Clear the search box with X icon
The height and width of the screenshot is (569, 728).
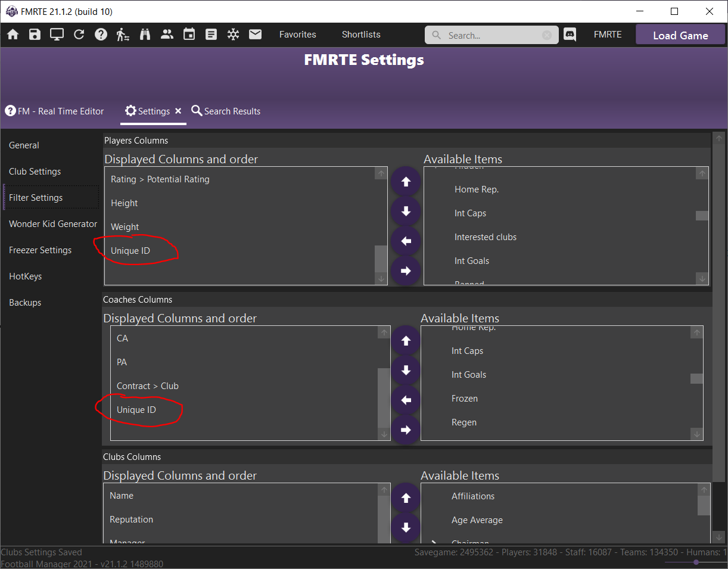click(547, 35)
